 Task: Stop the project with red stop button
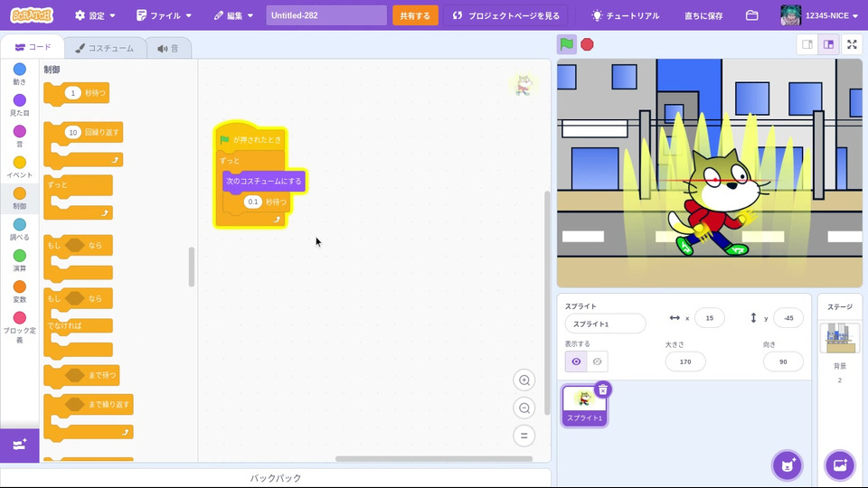coord(588,44)
